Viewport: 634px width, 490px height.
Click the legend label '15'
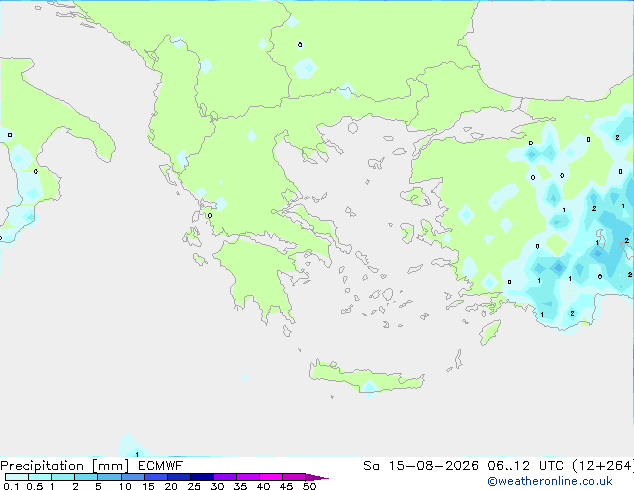148,486
